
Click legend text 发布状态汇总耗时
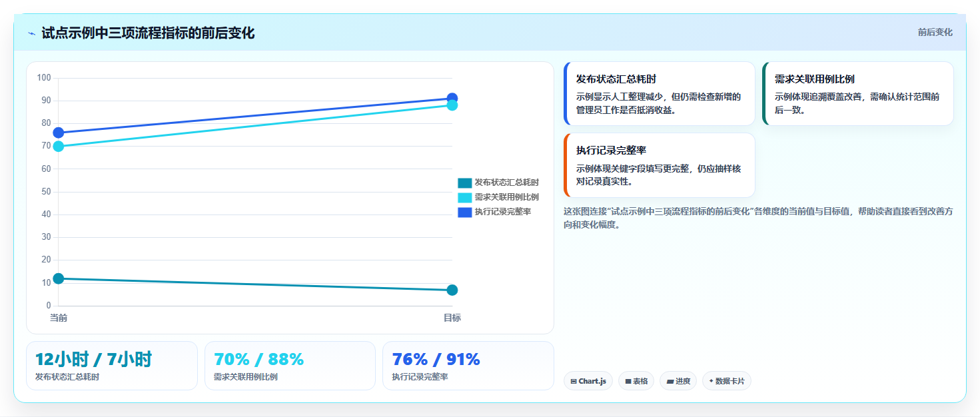pos(506,183)
